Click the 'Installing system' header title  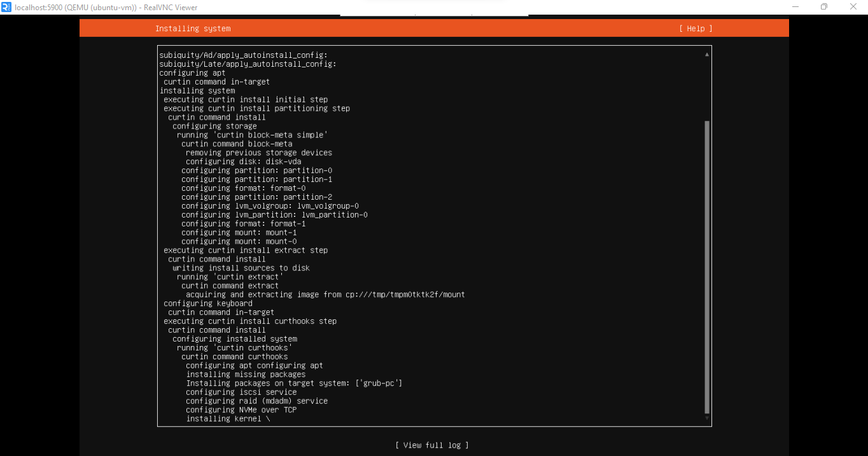point(193,29)
